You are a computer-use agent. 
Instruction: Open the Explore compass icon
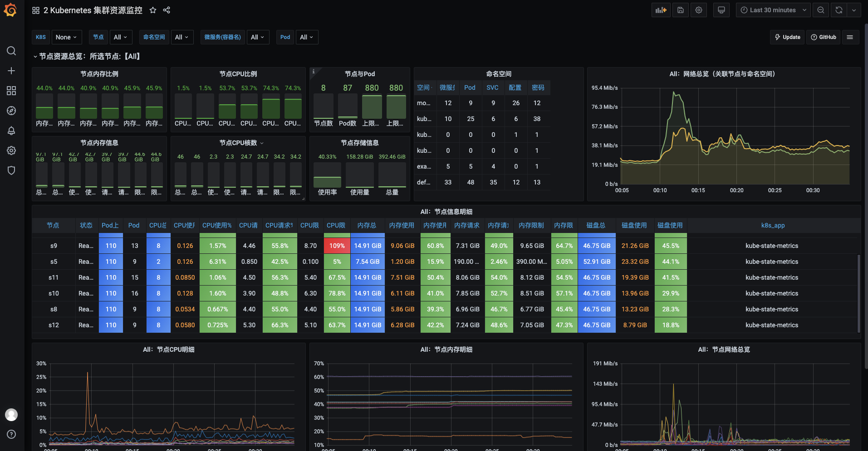[11, 111]
